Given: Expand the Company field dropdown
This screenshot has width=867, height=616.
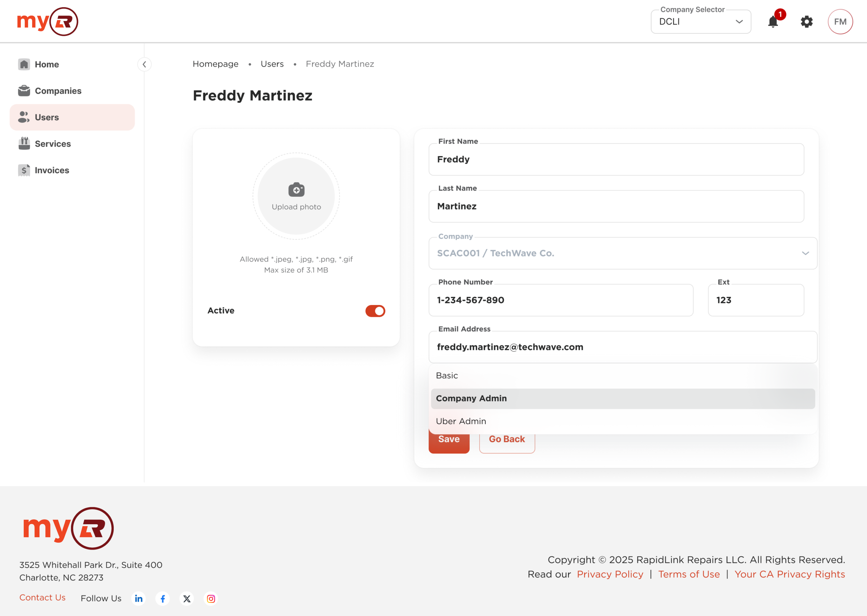Looking at the screenshot, I should [x=805, y=253].
